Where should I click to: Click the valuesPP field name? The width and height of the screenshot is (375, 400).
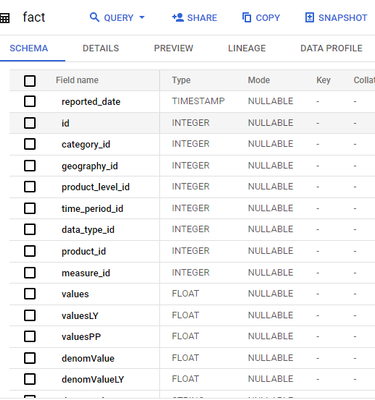[x=81, y=337]
